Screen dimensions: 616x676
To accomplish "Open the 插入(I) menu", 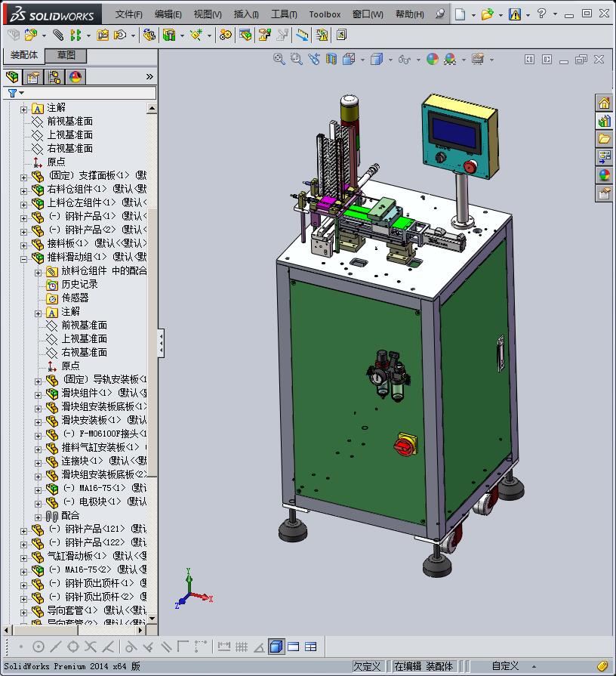I will coord(246,14).
